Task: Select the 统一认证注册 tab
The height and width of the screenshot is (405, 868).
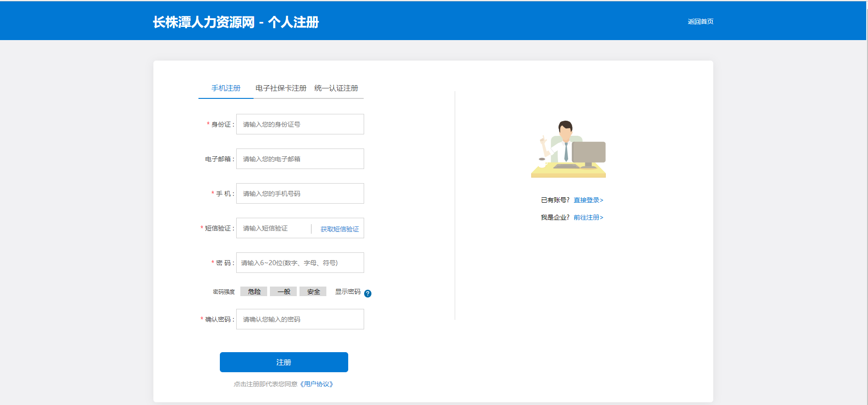Action: pos(336,88)
